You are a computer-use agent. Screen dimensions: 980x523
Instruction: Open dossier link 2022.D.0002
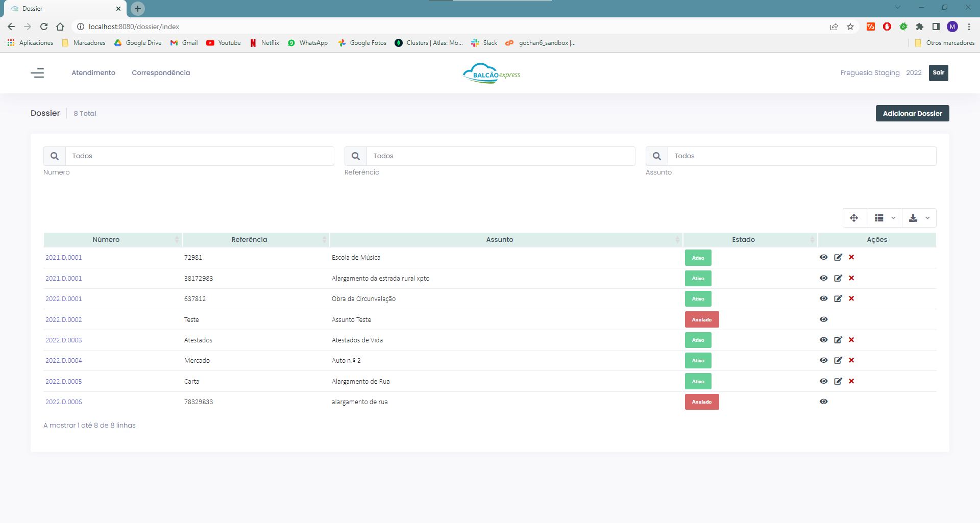(x=63, y=320)
